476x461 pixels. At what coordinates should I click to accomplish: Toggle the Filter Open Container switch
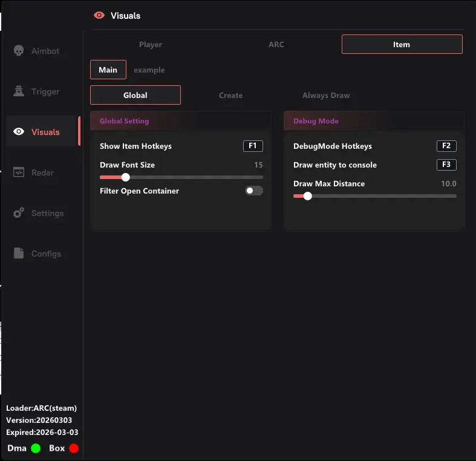(253, 191)
